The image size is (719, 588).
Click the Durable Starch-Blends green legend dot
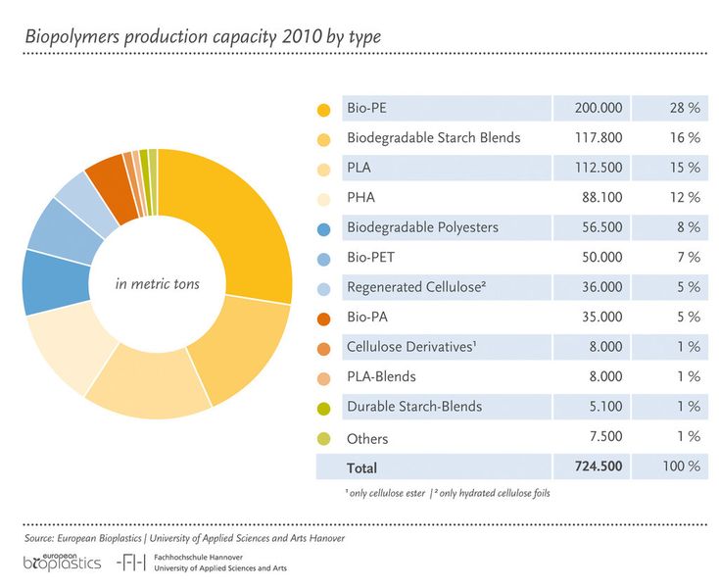(x=323, y=409)
